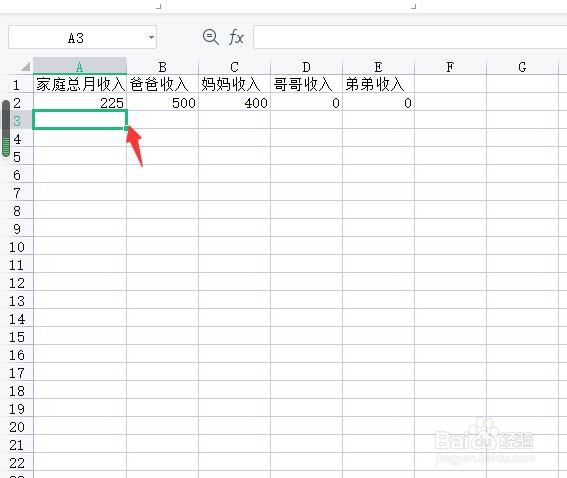Viewport: 567px width, 478px height.
Task: Select column D header
Action: pos(306,66)
